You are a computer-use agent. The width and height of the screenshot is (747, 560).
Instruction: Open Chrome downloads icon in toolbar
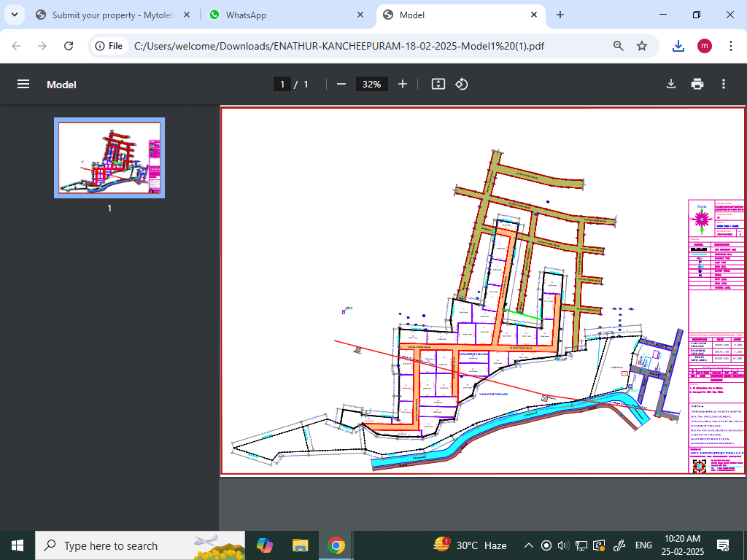678,46
